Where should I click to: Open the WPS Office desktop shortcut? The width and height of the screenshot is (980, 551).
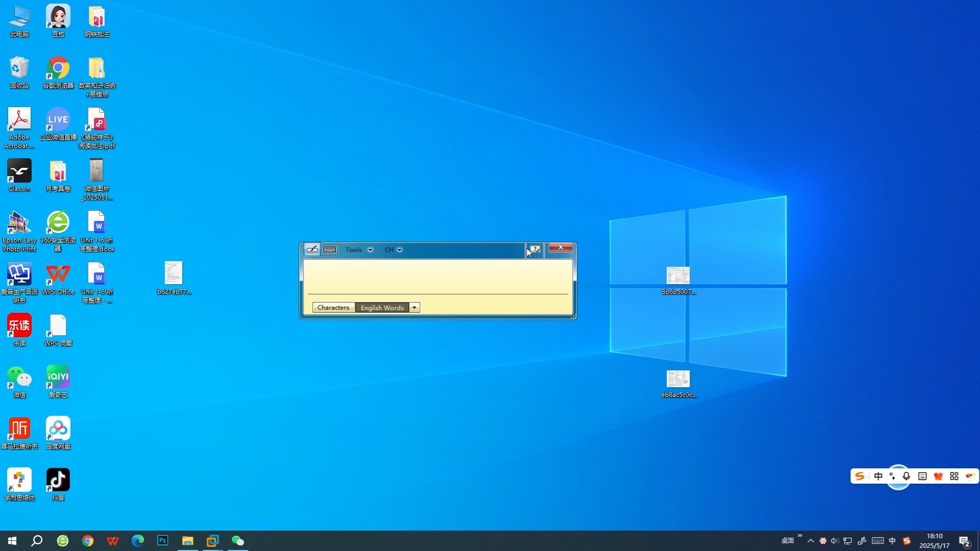(58, 279)
